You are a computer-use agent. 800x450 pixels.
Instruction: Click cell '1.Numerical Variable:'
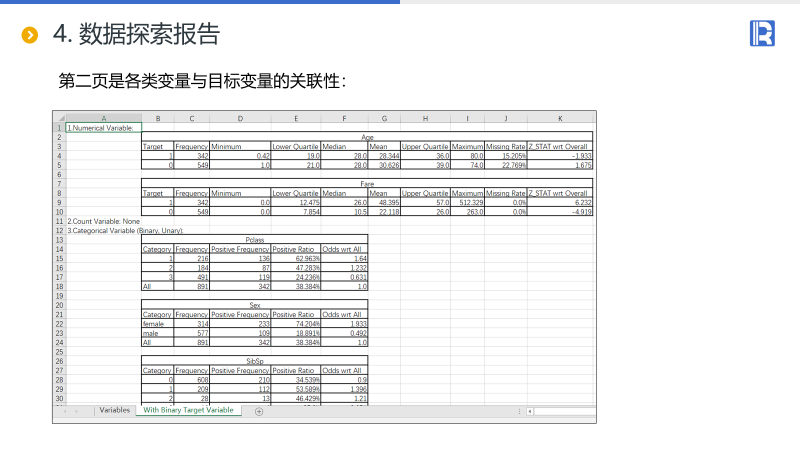[104, 128]
